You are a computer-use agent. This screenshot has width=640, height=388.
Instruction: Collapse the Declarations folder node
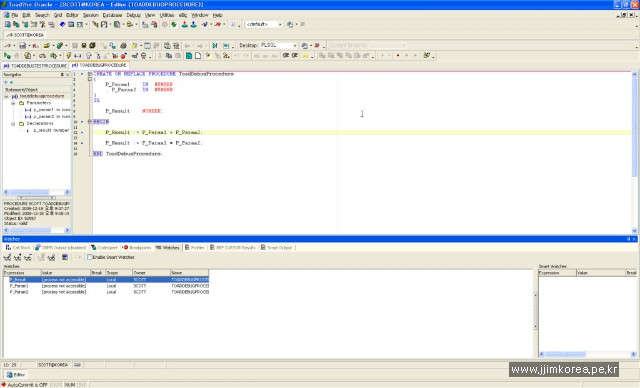[x=13, y=124]
